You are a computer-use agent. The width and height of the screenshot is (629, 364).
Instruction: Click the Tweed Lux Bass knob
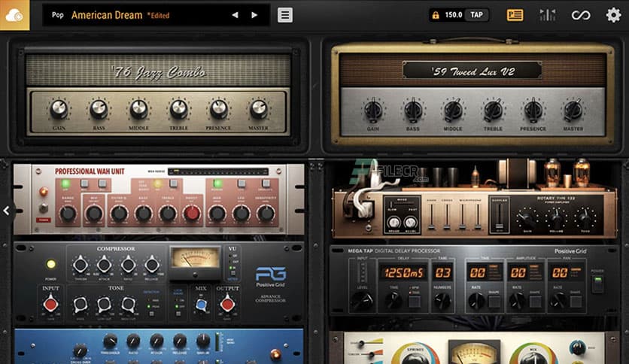[x=413, y=110]
